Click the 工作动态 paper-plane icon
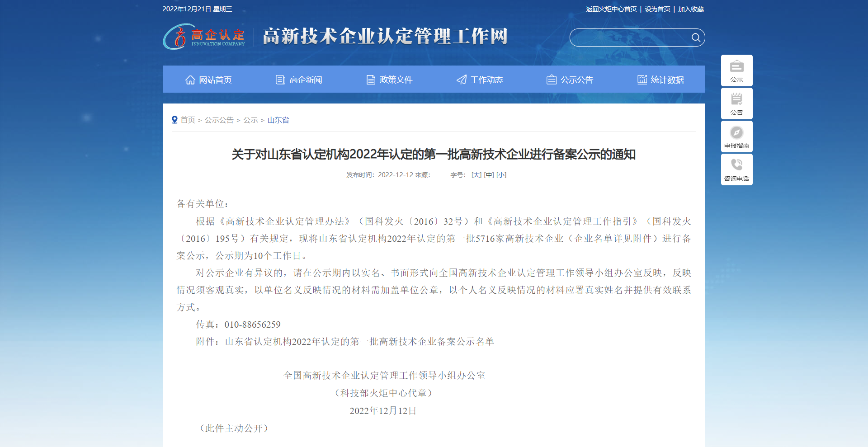Image resolution: width=868 pixels, height=447 pixels. pos(461,79)
